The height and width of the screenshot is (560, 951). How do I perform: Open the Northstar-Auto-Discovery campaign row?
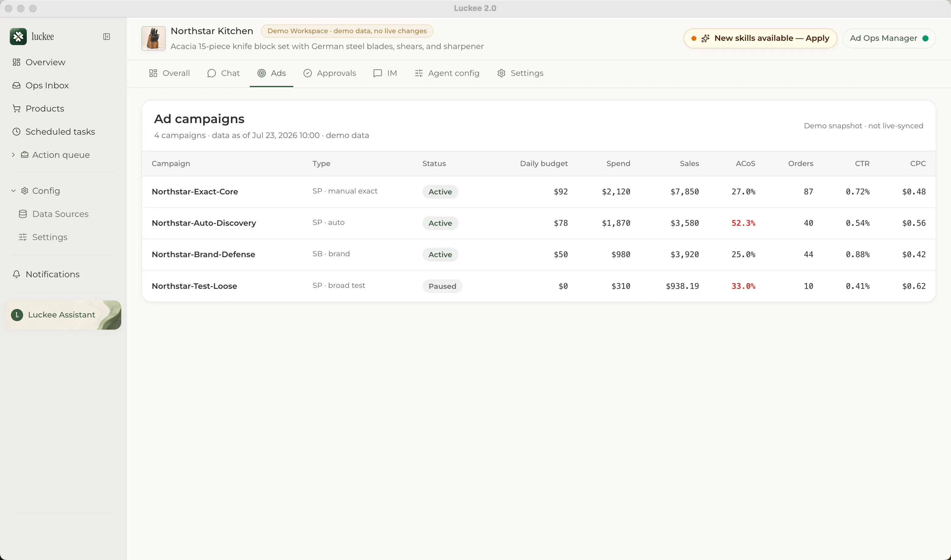coord(539,223)
